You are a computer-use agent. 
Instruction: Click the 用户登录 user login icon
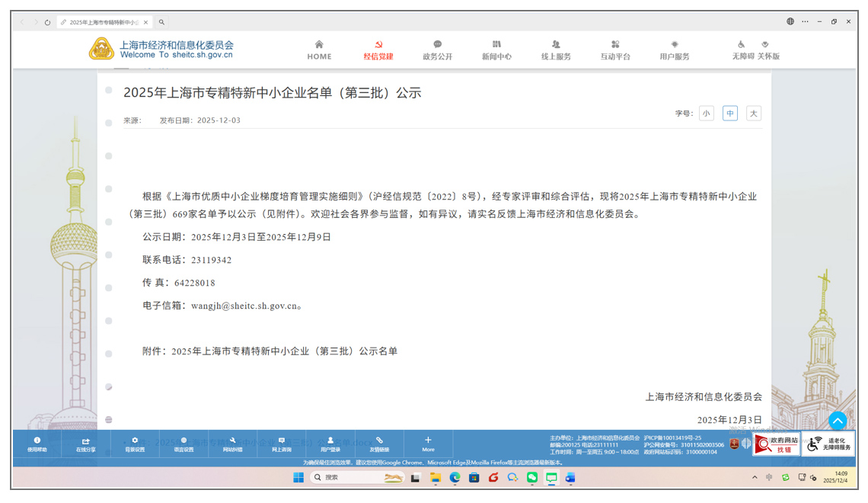tap(330, 444)
